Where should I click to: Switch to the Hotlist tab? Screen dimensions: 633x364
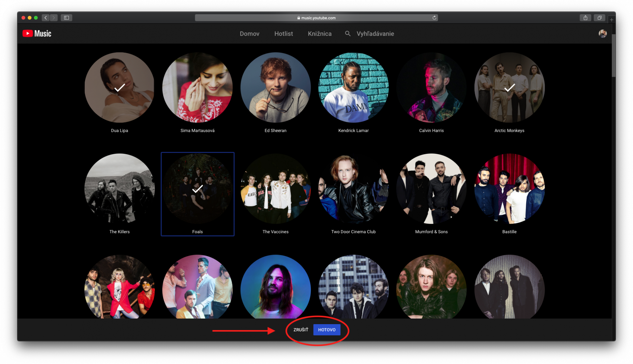tap(284, 34)
